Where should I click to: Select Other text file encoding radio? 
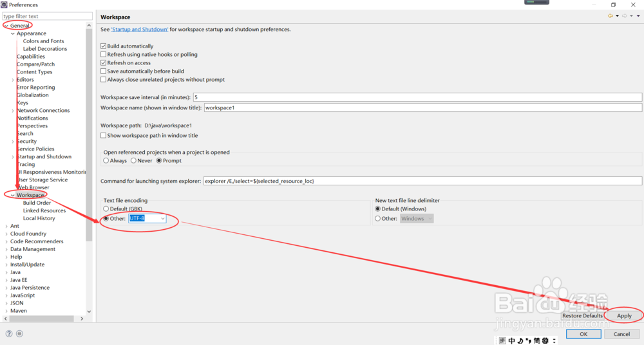[106, 218]
